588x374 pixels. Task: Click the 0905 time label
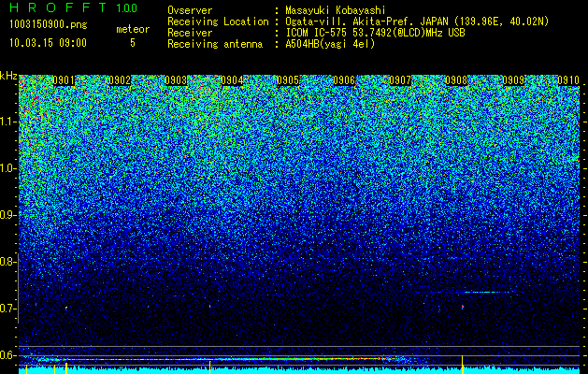288,80
